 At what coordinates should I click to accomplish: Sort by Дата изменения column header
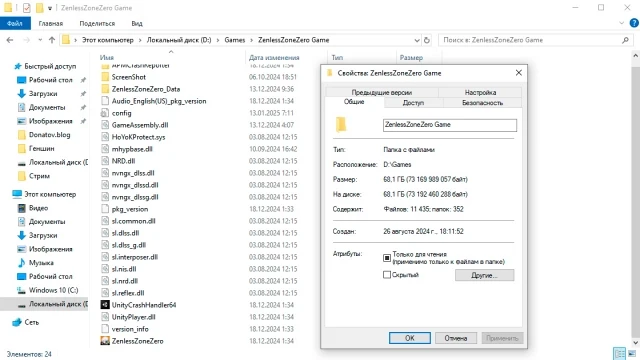click(x=274, y=58)
